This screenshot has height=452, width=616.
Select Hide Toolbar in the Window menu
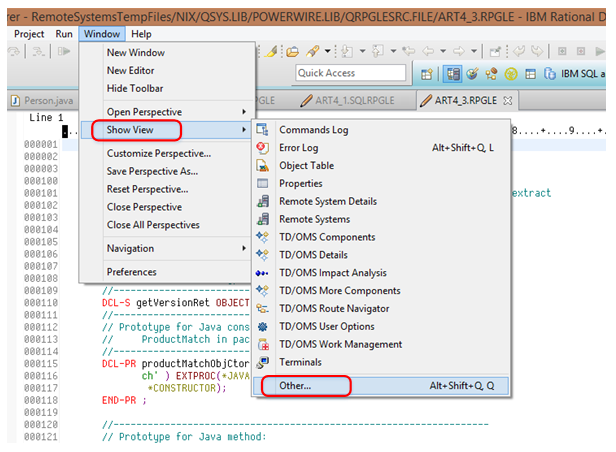pyautogui.click(x=135, y=88)
